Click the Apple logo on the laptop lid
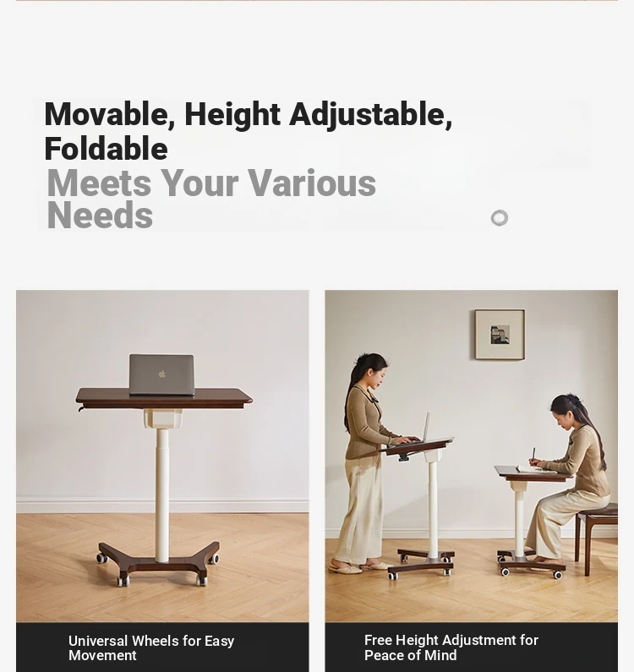This screenshot has height=672, width=634. click(x=162, y=374)
